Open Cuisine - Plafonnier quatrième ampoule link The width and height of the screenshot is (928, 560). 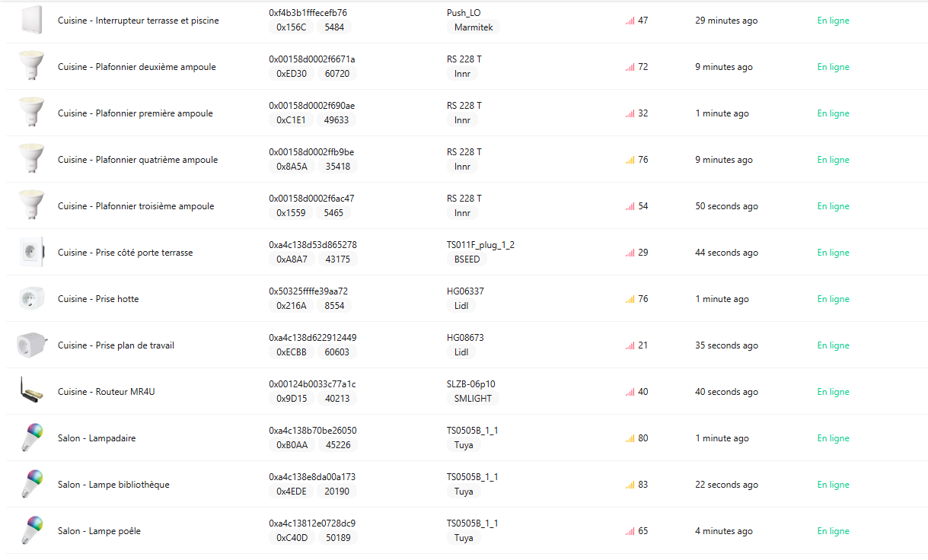137,160
